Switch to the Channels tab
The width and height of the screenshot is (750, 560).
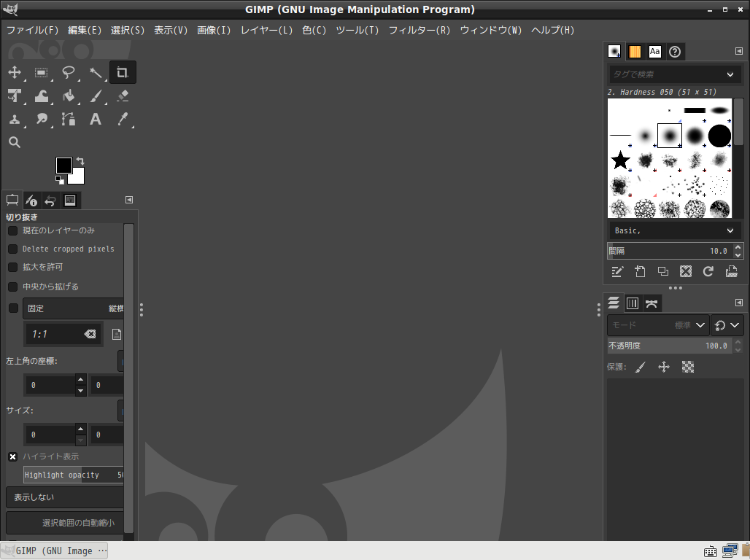(x=633, y=303)
